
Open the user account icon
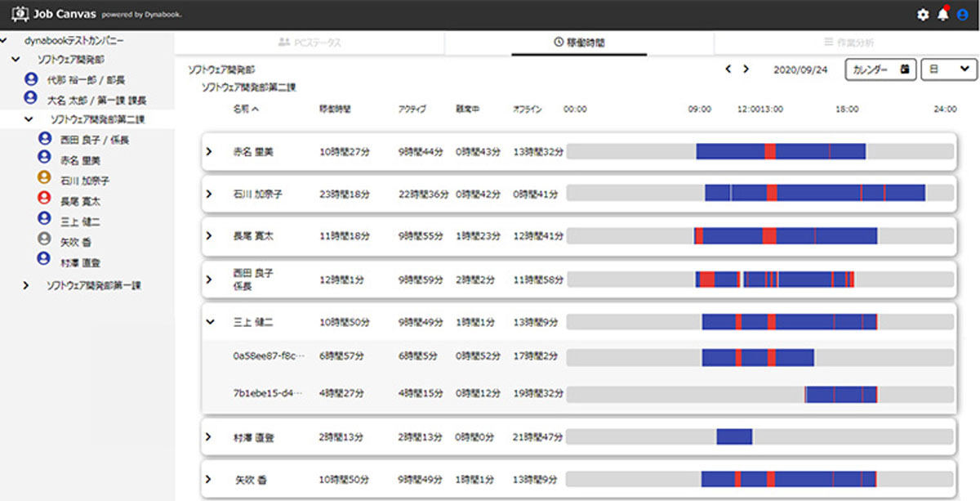[x=963, y=15]
